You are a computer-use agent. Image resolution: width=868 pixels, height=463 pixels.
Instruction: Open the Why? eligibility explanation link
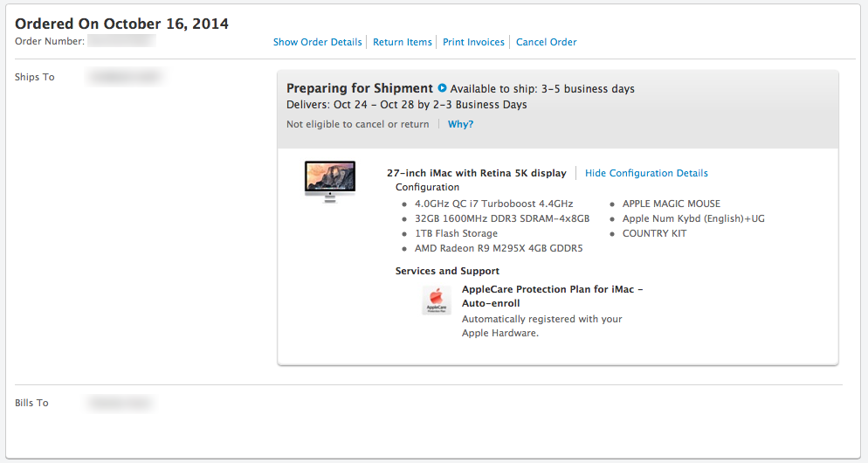coord(460,124)
